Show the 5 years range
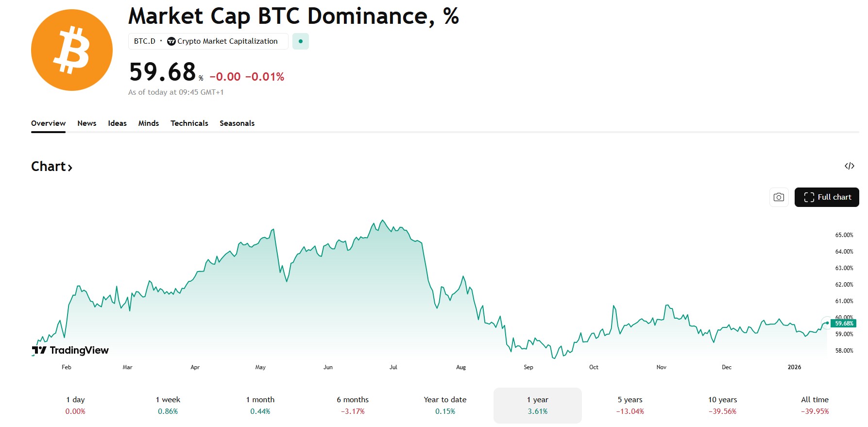 click(630, 405)
